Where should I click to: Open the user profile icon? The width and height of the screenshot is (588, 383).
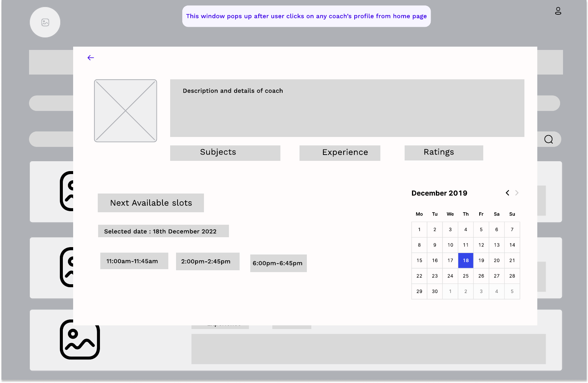click(x=558, y=11)
